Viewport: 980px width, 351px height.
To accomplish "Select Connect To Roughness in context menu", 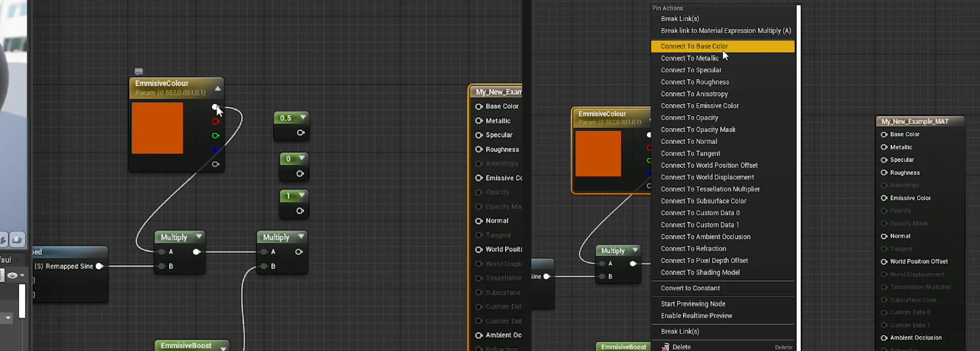I will tap(722, 82).
